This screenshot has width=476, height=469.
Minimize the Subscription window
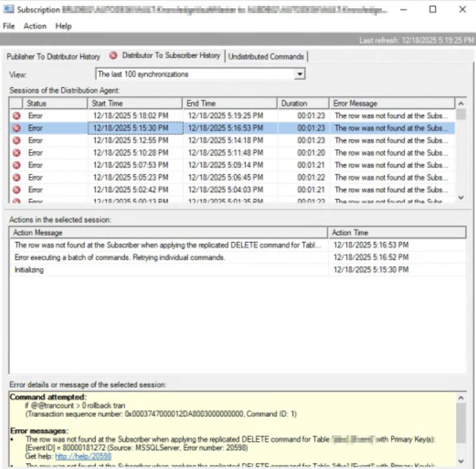[x=403, y=9]
